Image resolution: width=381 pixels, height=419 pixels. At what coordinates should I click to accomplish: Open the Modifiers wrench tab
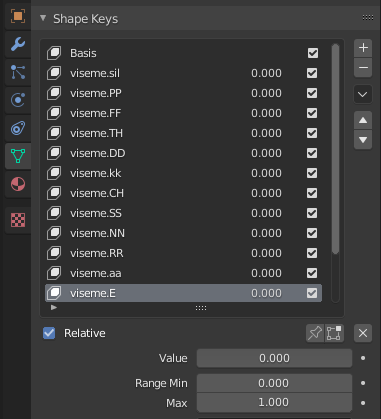[18, 44]
